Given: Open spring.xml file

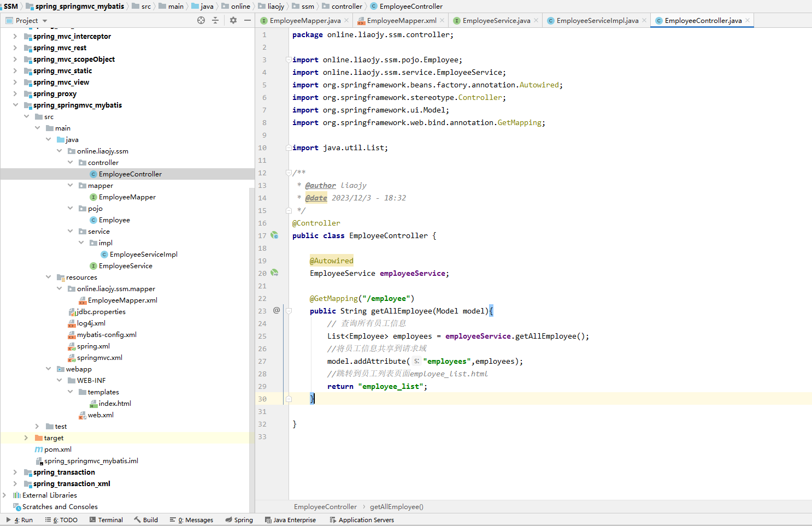Looking at the screenshot, I should point(93,346).
